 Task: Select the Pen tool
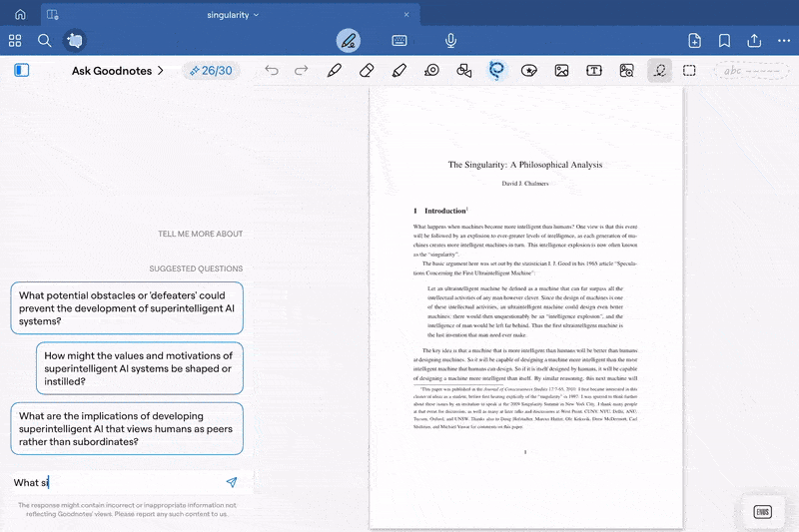pyautogui.click(x=335, y=71)
